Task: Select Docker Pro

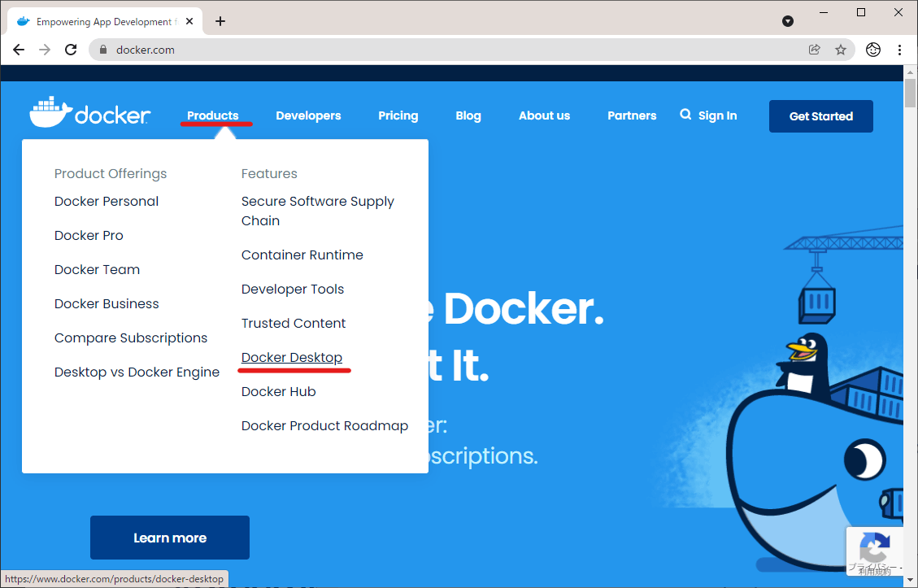Action: (x=89, y=235)
